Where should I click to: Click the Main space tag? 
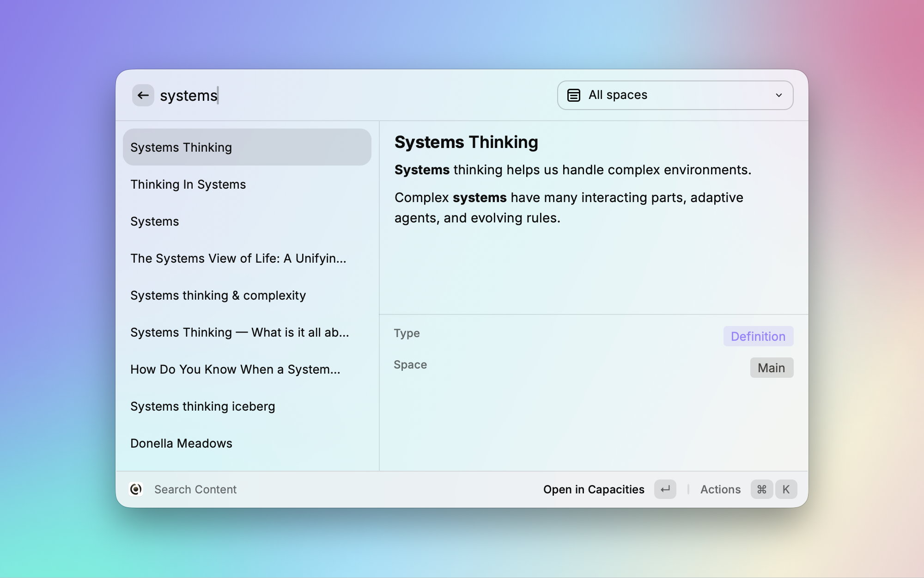[771, 368]
